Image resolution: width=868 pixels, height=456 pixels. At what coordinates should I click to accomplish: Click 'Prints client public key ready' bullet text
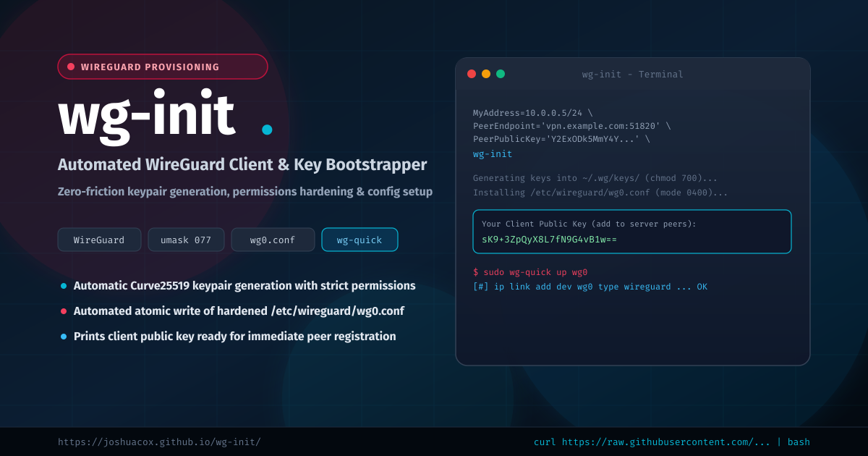click(235, 337)
